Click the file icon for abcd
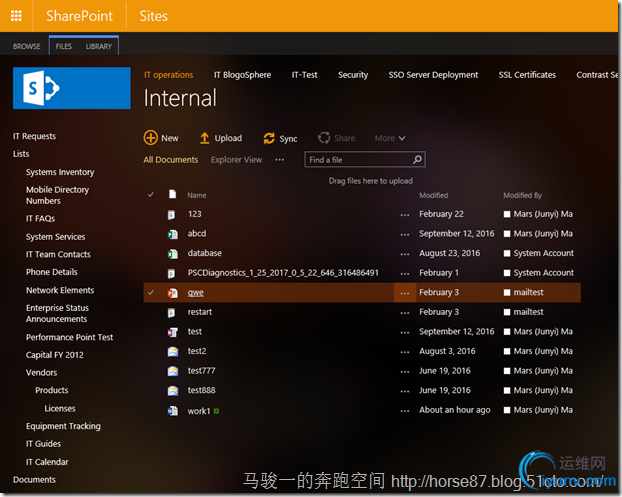This screenshot has height=497, width=622. [x=173, y=234]
